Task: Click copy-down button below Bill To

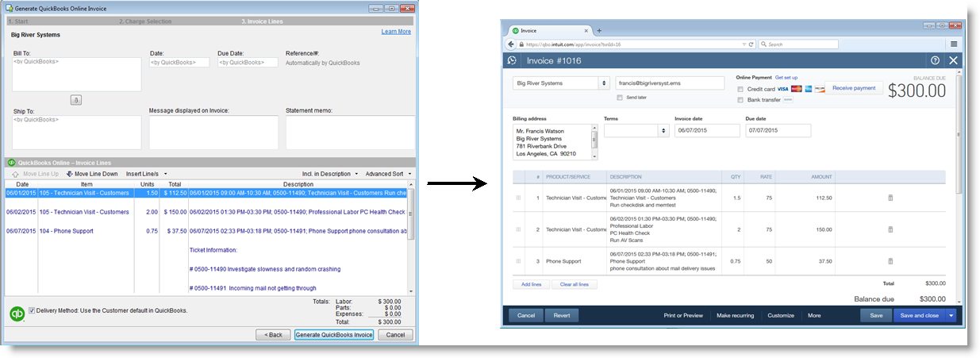Action: tap(76, 100)
